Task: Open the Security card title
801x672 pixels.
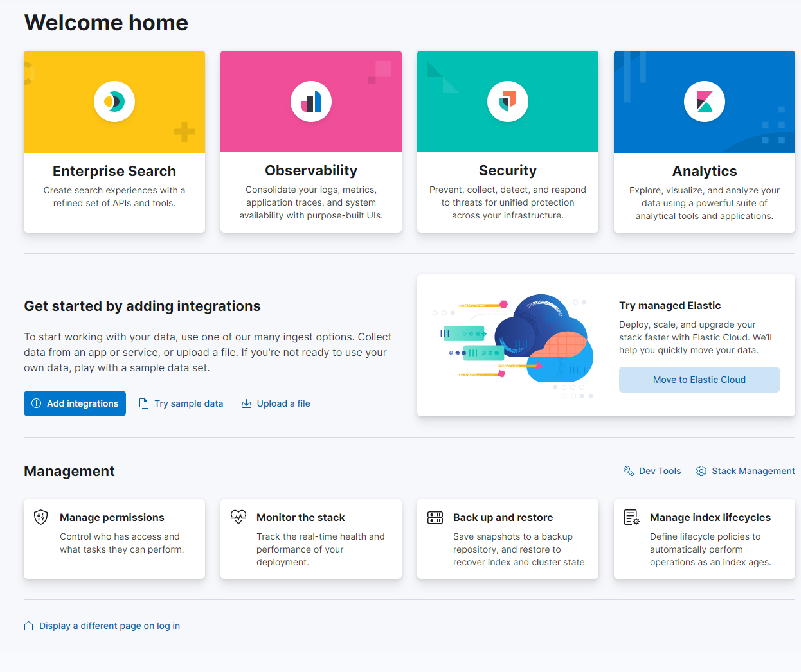Action: pyautogui.click(x=508, y=170)
